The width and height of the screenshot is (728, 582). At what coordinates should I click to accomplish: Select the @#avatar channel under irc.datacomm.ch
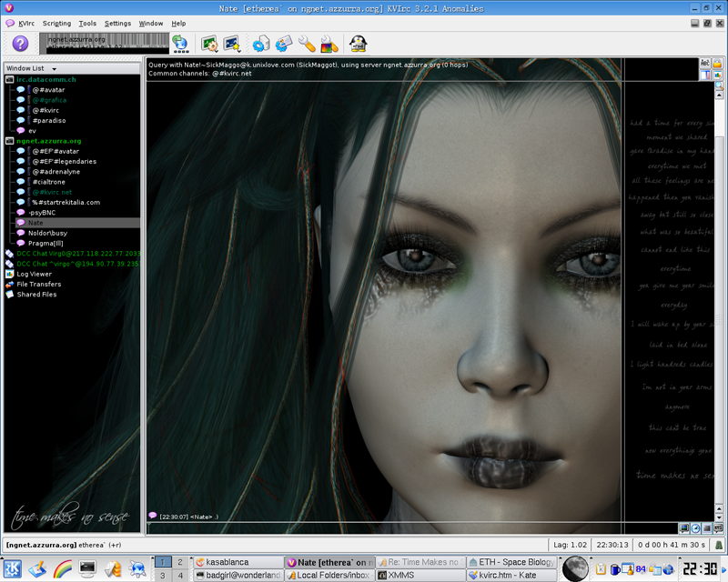(x=48, y=90)
